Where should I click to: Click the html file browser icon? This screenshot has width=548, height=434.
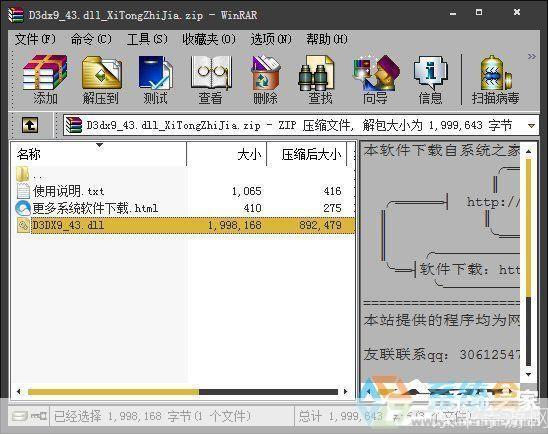pyautogui.click(x=23, y=208)
